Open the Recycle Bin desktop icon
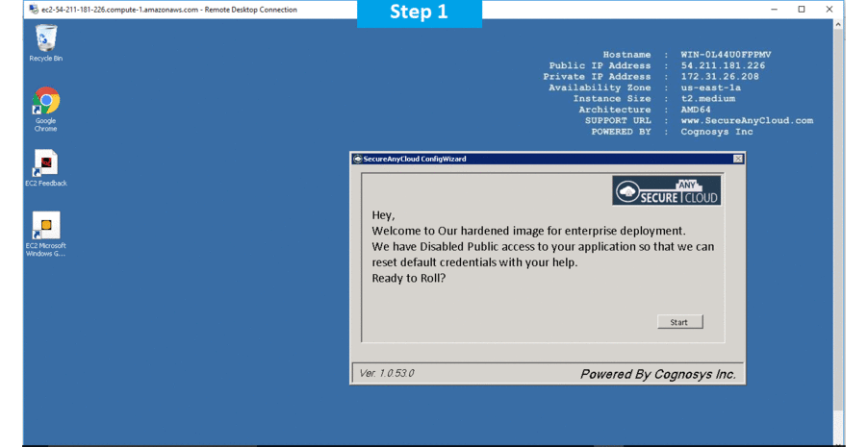868x447 pixels. [x=46, y=42]
